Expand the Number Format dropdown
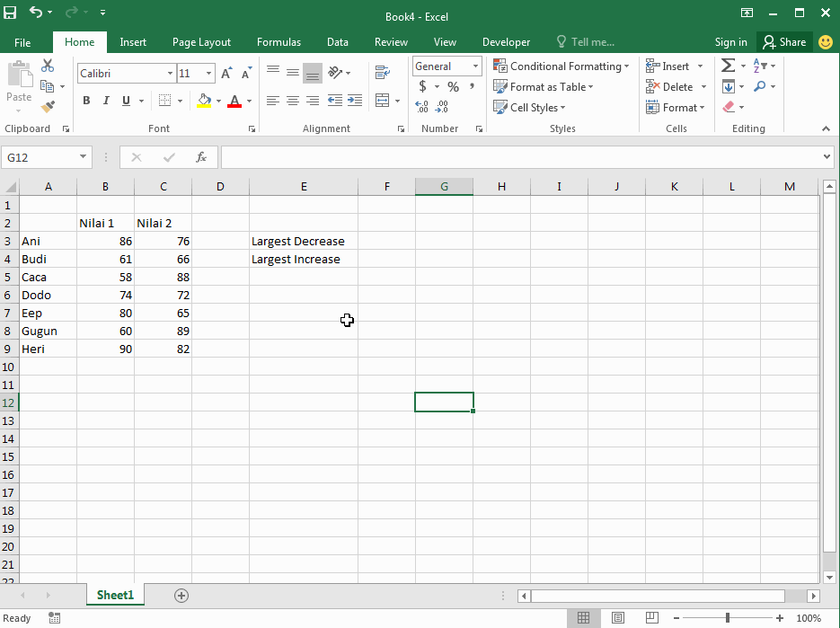This screenshot has height=628, width=840. click(475, 66)
